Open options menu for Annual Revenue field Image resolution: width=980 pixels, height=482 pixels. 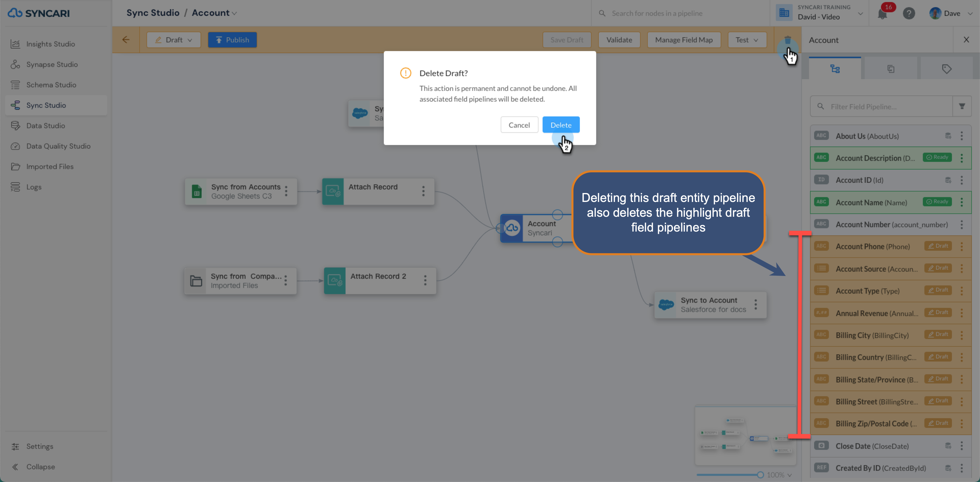[x=962, y=313]
